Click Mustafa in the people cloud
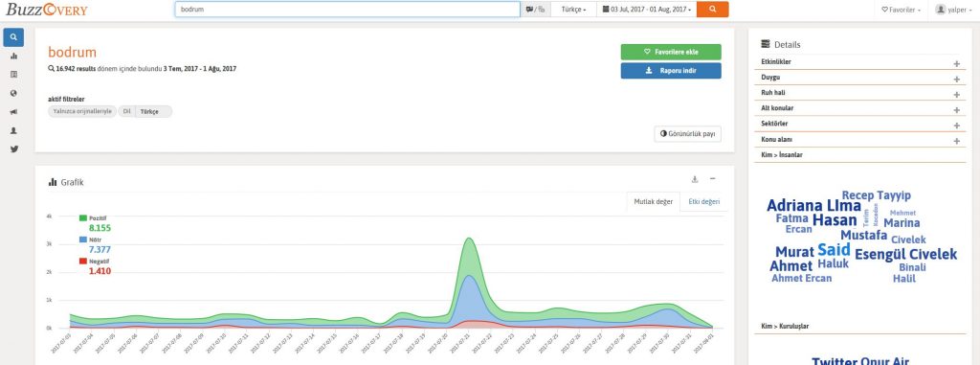Viewport: 980px width, 365px height. (864, 236)
